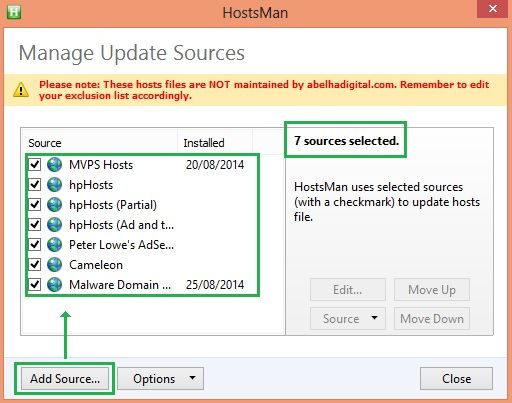Uncheck the MVPS Hosts checkbox
This screenshot has width=512, height=403.
[35, 165]
